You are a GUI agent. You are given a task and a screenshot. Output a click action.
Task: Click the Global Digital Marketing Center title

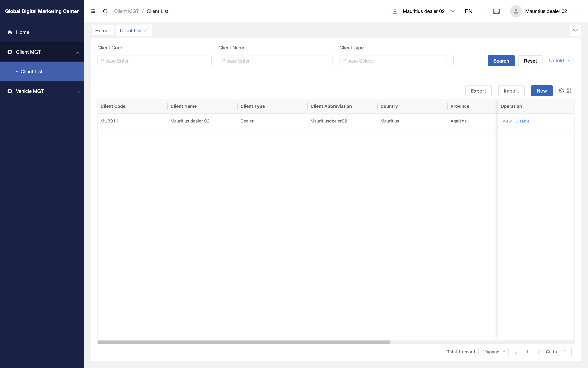(x=42, y=11)
